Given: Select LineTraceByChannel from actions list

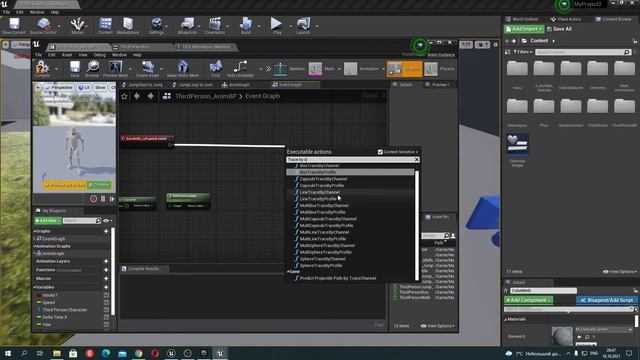Looking at the screenshot, I should [x=320, y=192].
